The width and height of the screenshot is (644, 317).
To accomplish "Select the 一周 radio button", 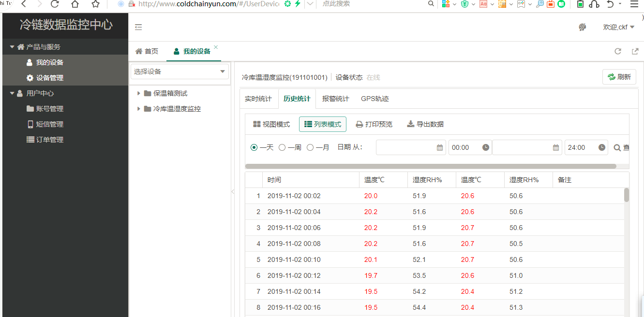I will (282, 148).
